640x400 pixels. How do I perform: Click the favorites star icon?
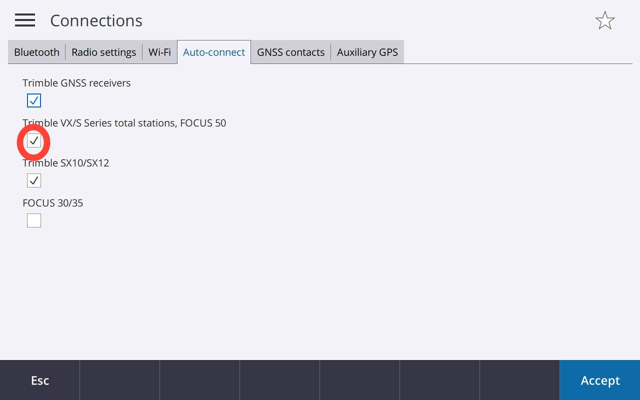click(x=604, y=20)
